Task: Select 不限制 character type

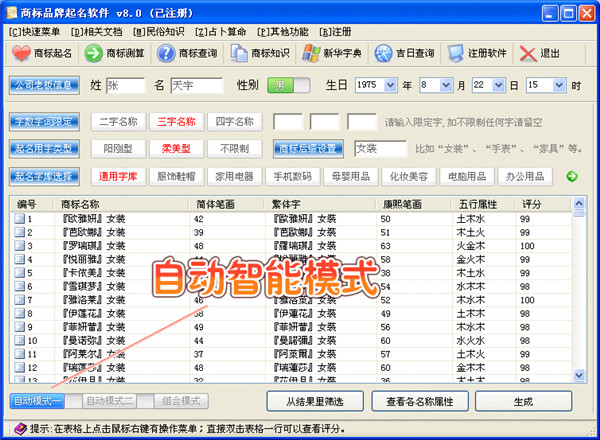Action: pos(235,149)
